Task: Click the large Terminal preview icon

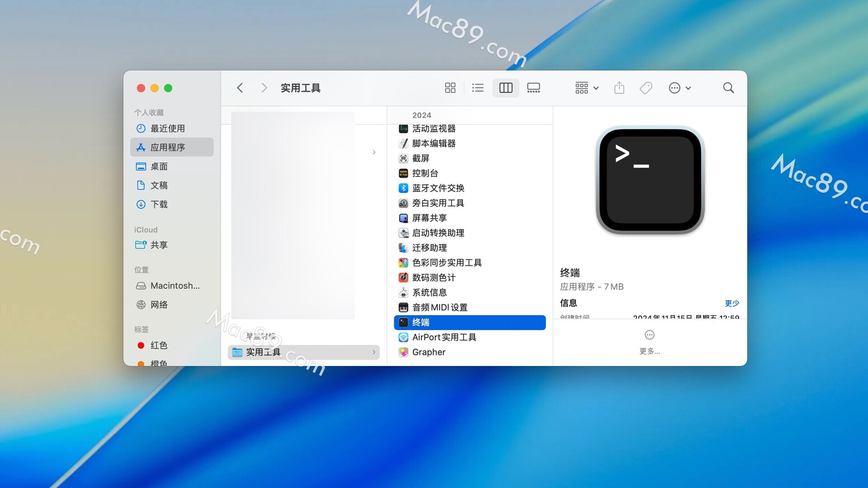Action: [x=650, y=181]
